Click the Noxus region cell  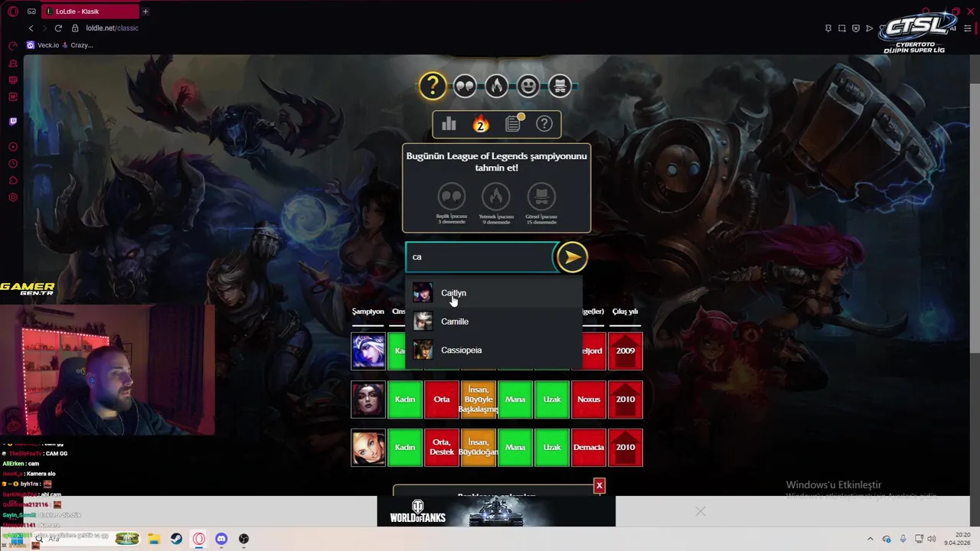589,399
